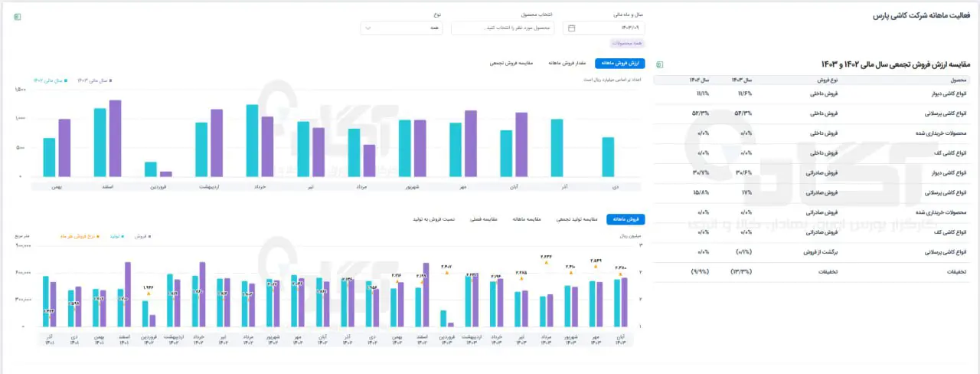
Task: Toggle سال مالی ۱۴۰۳ legend in top chart
Action: click(x=94, y=79)
